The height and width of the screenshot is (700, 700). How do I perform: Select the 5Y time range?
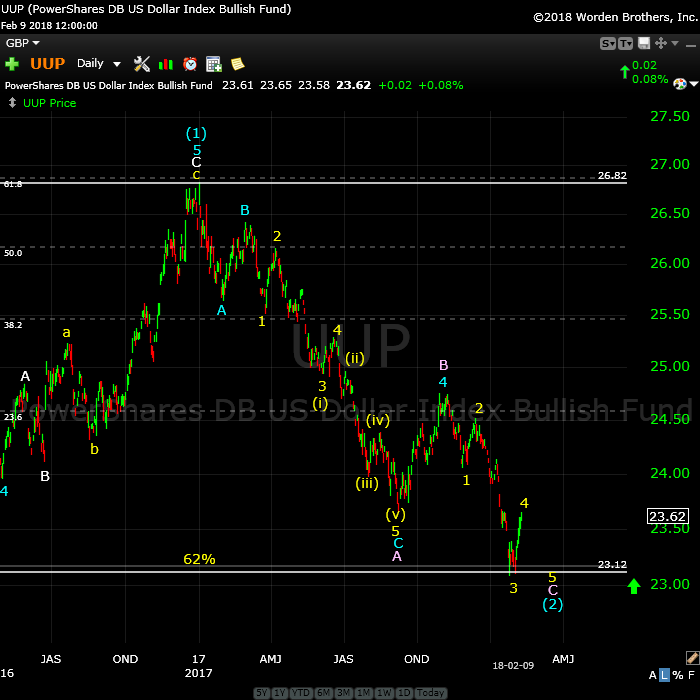pos(262,693)
